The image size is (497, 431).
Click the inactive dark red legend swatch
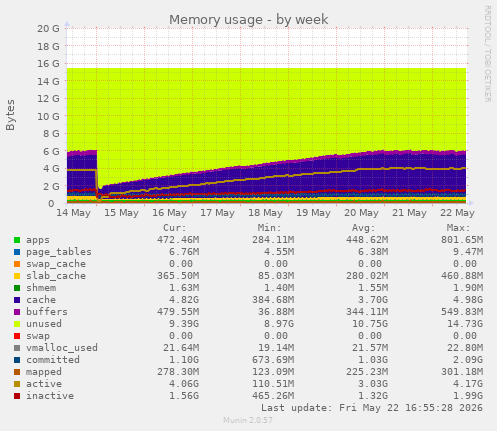click(17, 396)
